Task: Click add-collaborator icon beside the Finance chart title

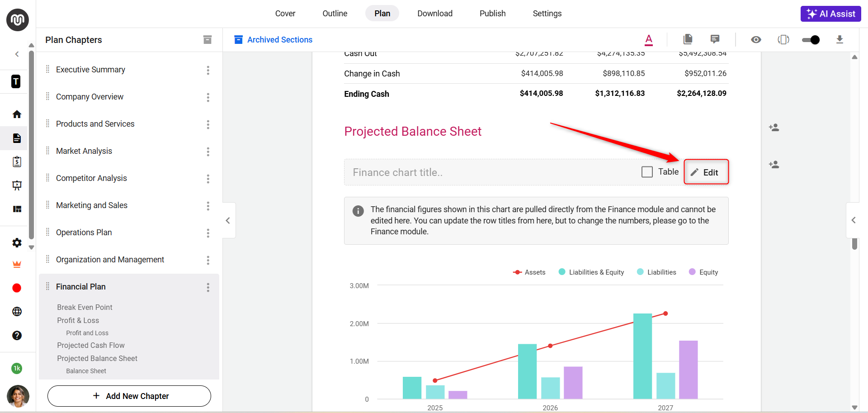Action: point(774,165)
